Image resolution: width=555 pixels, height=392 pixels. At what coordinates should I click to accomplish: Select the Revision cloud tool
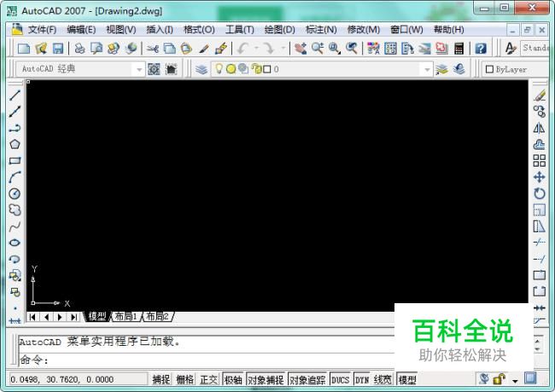pyautogui.click(x=15, y=209)
